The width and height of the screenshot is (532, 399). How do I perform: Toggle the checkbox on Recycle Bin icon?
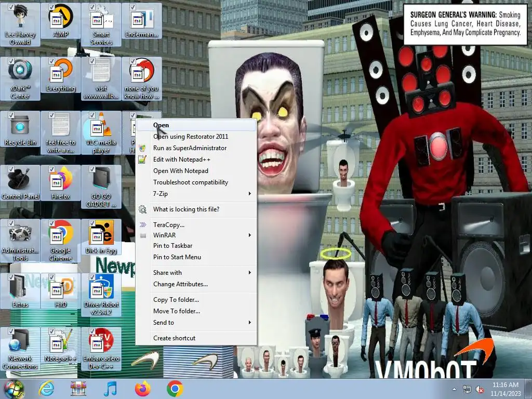11,115
